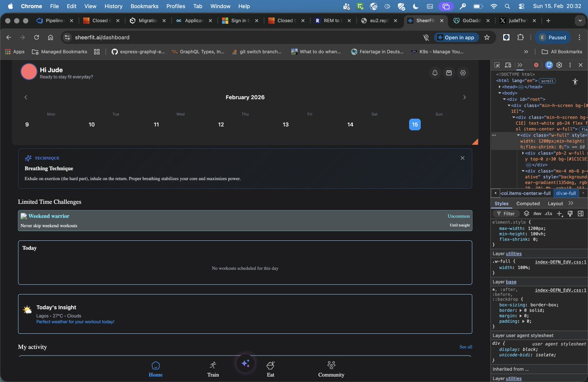Toggle the rendering emulations brush icon
Image resolution: width=588 pixels, height=382 pixels.
570,213
